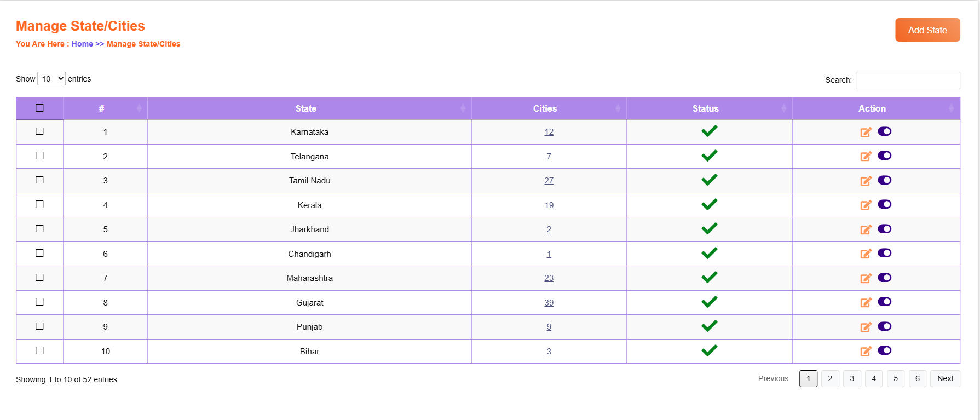
Task: Go to page 2 of results
Action: (830, 378)
